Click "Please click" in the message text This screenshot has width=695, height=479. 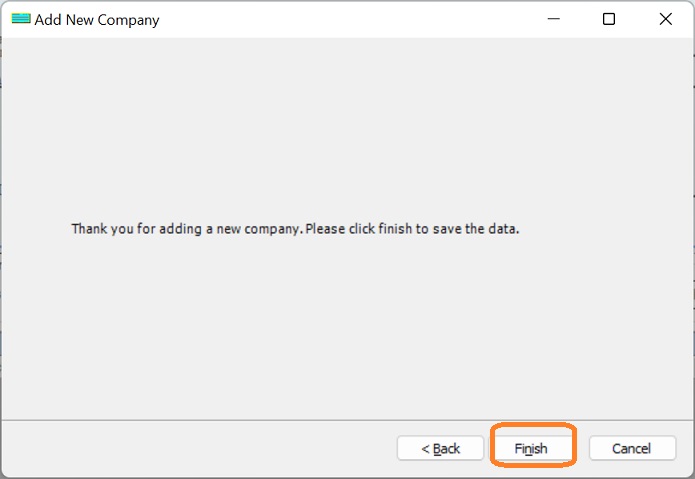click(338, 228)
